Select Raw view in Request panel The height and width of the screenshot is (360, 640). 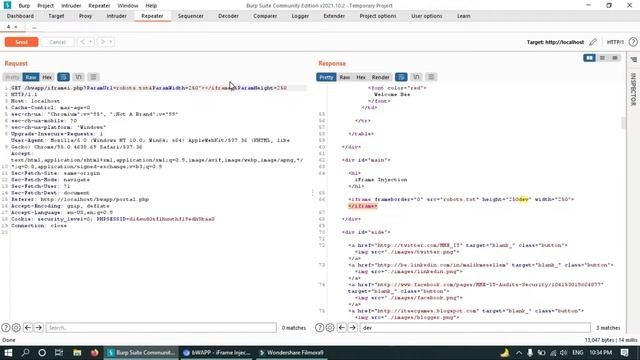point(31,77)
